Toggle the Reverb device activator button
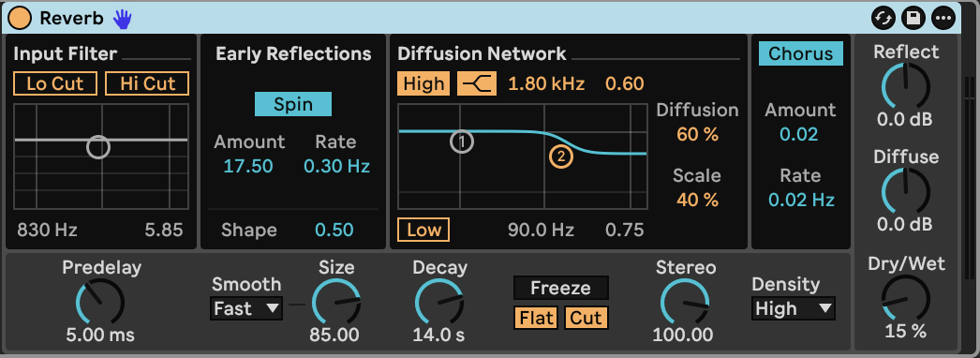 [x=19, y=18]
